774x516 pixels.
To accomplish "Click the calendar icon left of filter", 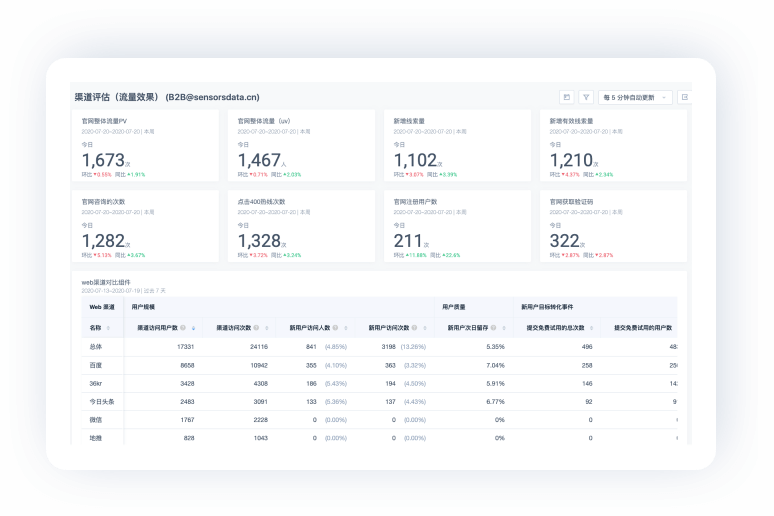I will coord(567,97).
